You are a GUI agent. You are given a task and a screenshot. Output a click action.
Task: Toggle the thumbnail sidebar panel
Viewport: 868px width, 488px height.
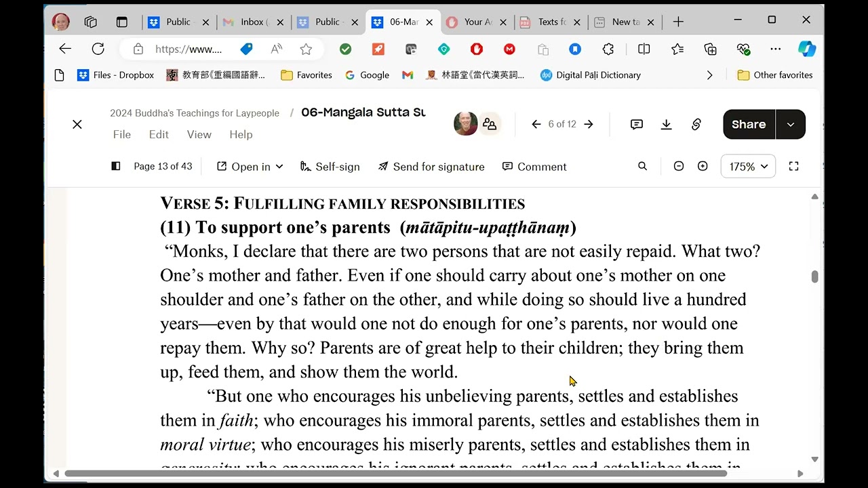point(115,166)
